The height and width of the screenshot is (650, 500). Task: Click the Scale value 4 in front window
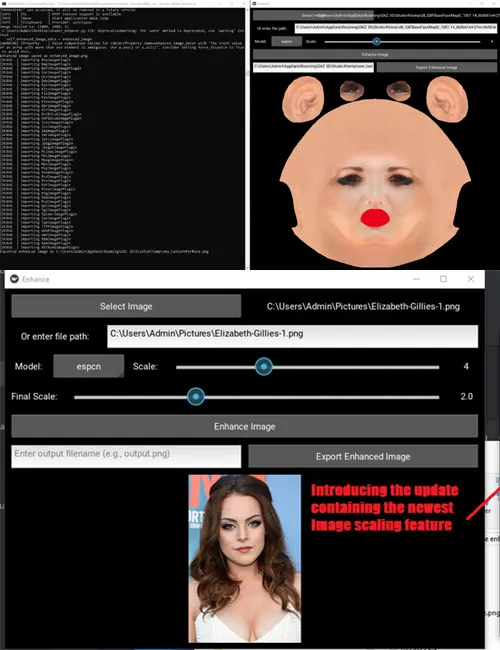click(466, 366)
